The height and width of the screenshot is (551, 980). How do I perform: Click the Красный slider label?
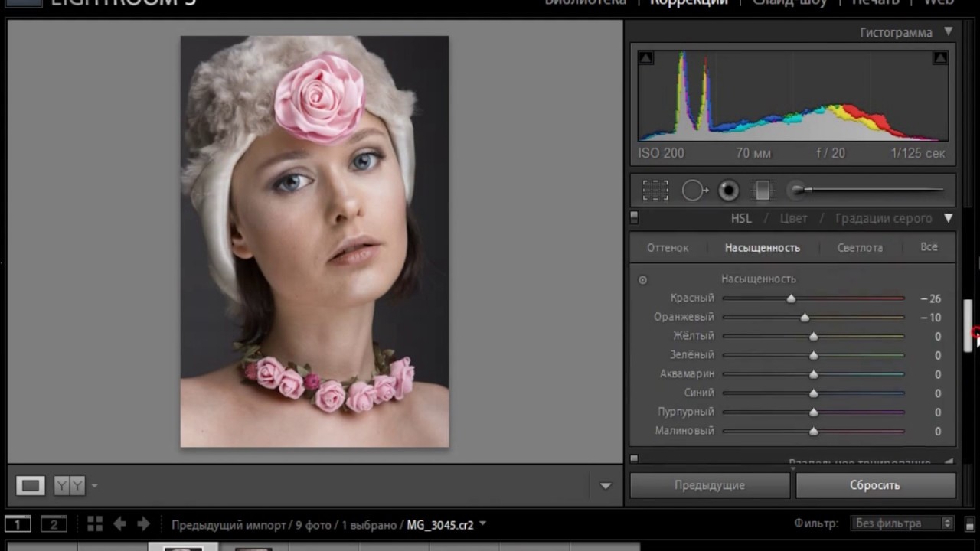click(692, 298)
